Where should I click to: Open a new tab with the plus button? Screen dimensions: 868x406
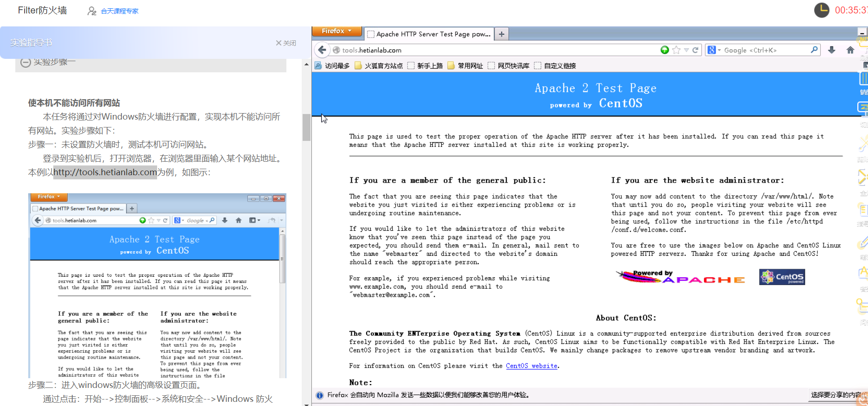point(501,34)
